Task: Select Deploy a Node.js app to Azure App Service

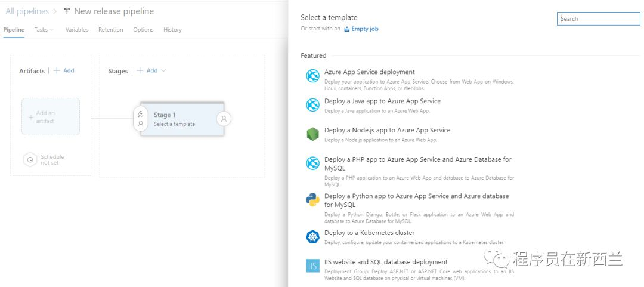Action: click(388, 130)
